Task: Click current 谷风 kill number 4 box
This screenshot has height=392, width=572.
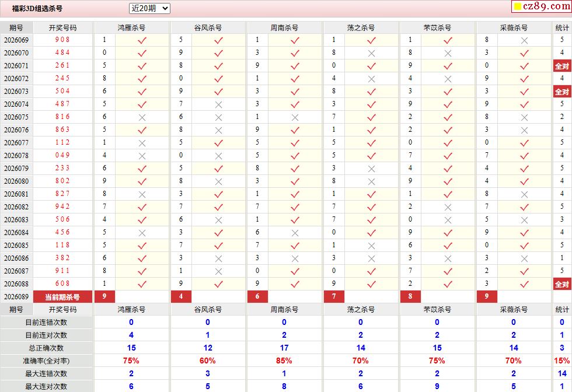Action: point(181,296)
